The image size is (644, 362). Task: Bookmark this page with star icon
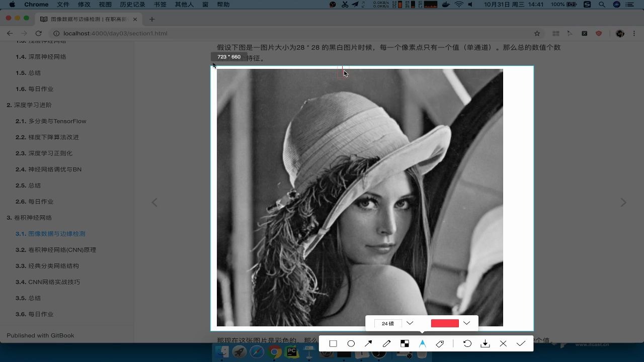537,34
